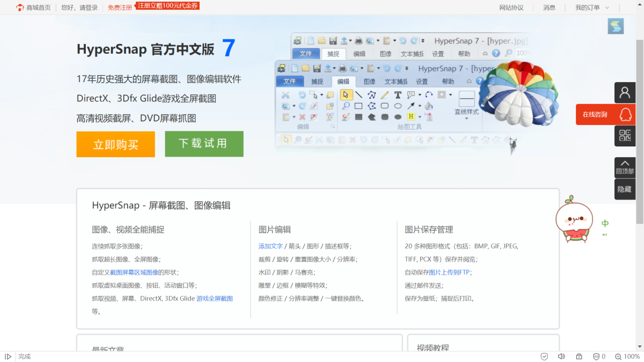
Task: Open the first-aid toolbox icon in status bar
Action: click(x=579, y=356)
